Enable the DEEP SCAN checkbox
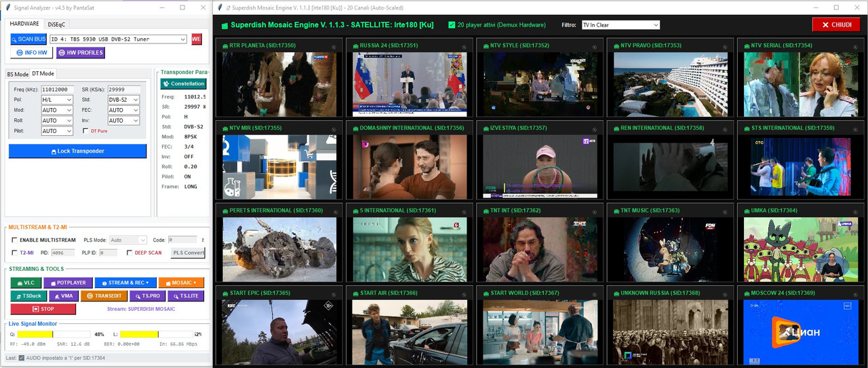 pos(130,253)
